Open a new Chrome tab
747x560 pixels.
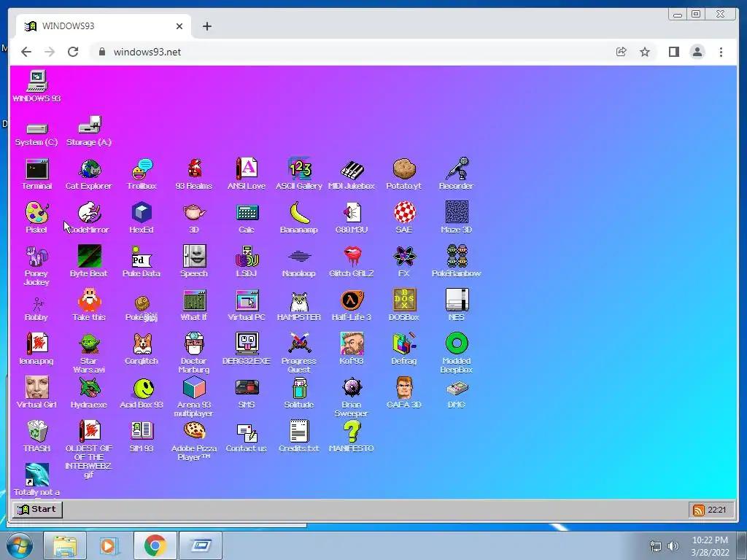tap(206, 26)
